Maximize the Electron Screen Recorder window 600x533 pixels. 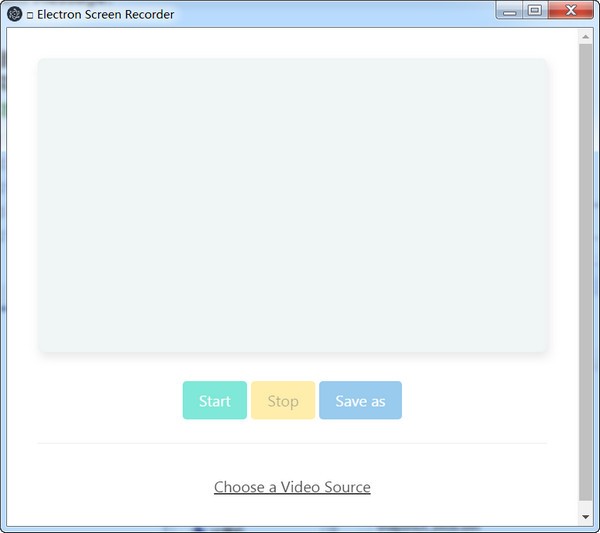pos(535,10)
